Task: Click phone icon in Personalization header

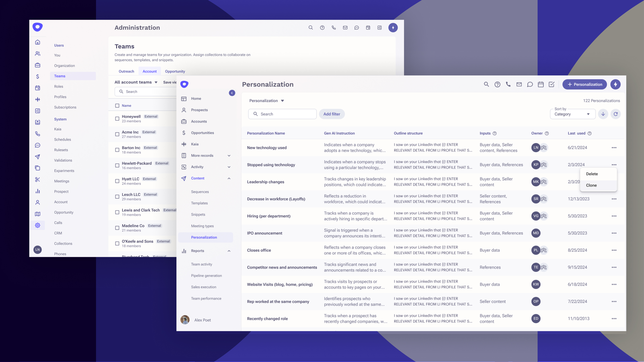Action: click(508, 84)
